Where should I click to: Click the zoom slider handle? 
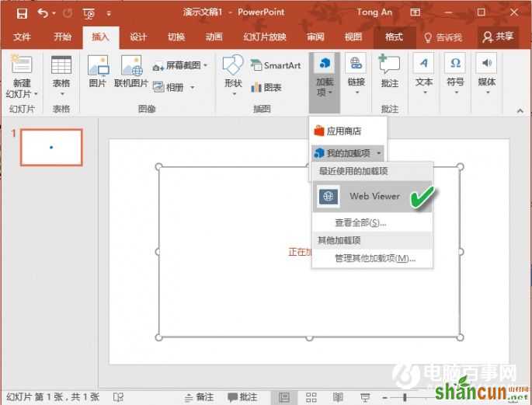click(x=405, y=397)
